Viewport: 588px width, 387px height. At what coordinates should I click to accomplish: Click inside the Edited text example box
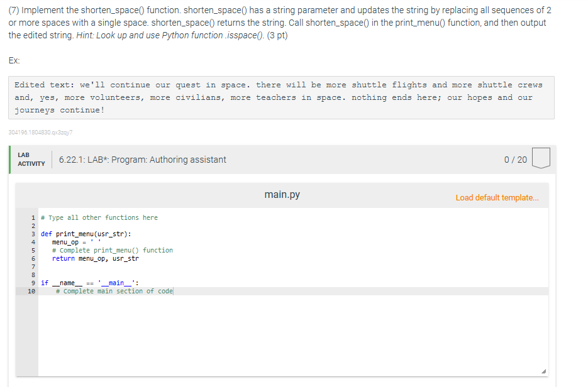pyautogui.click(x=281, y=96)
